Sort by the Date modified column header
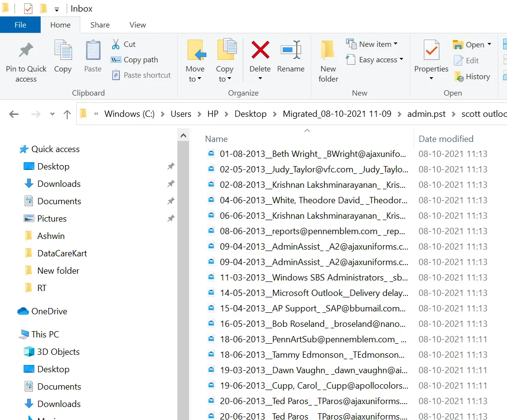 pyautogui.click(x=446, y=139)
